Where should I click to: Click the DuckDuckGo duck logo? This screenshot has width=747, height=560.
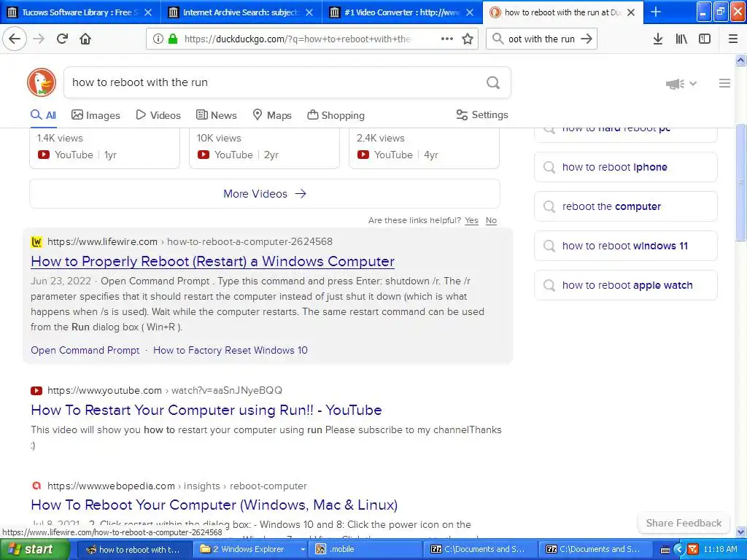click(42, 82)
